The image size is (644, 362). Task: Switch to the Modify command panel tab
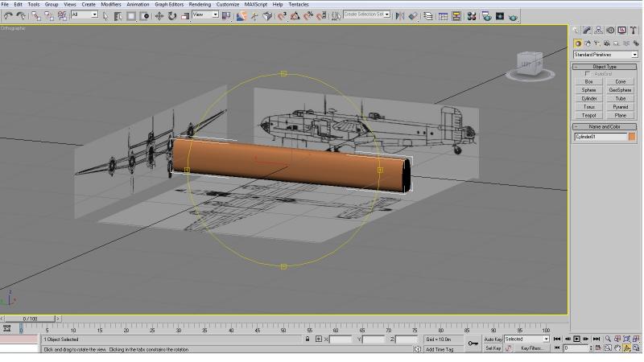coord(588,31)
